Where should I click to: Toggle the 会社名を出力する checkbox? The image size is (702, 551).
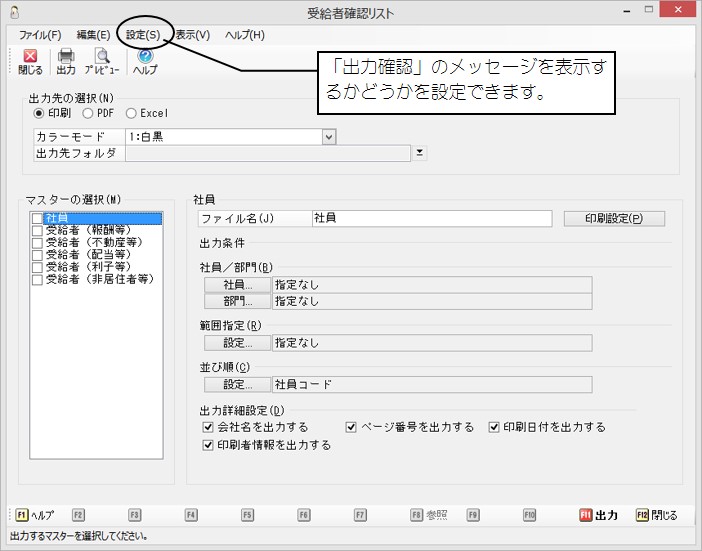(x=208, y=427)
